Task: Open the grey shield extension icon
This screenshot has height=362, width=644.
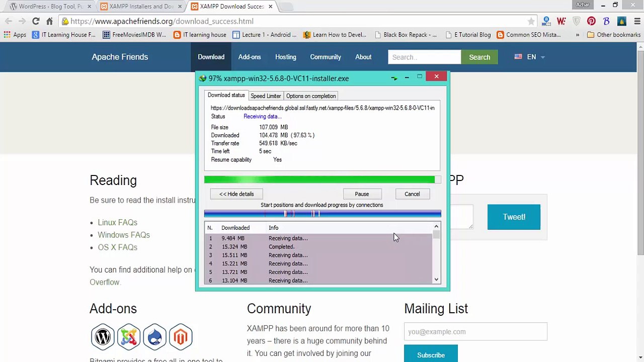Action: click(577, 21)
